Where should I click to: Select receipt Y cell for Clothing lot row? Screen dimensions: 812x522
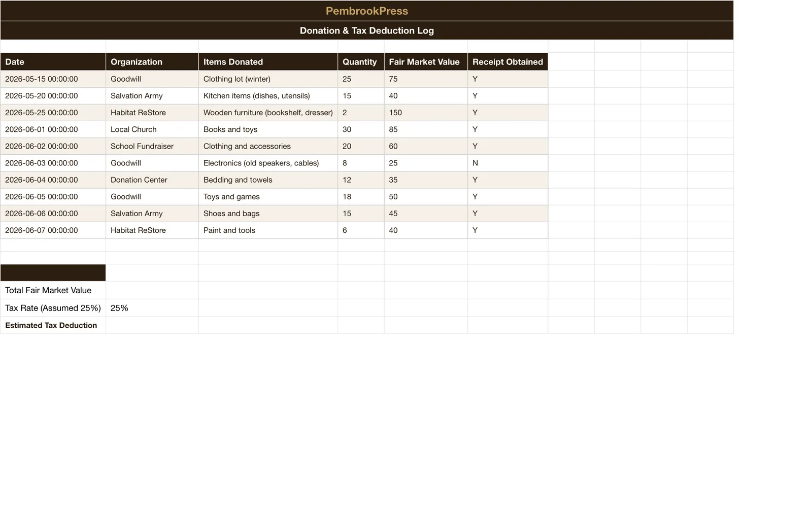pos(507,79)
